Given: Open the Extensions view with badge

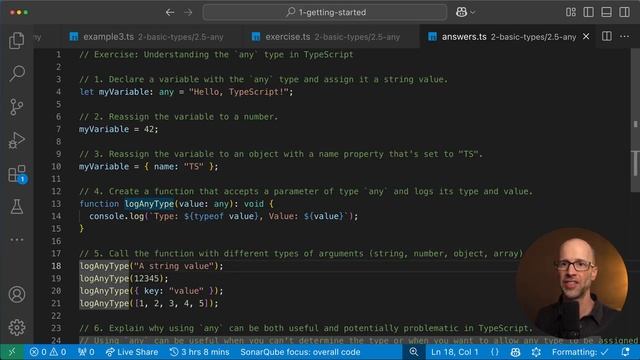Looking at the screenshot, I should coord(17,174).
